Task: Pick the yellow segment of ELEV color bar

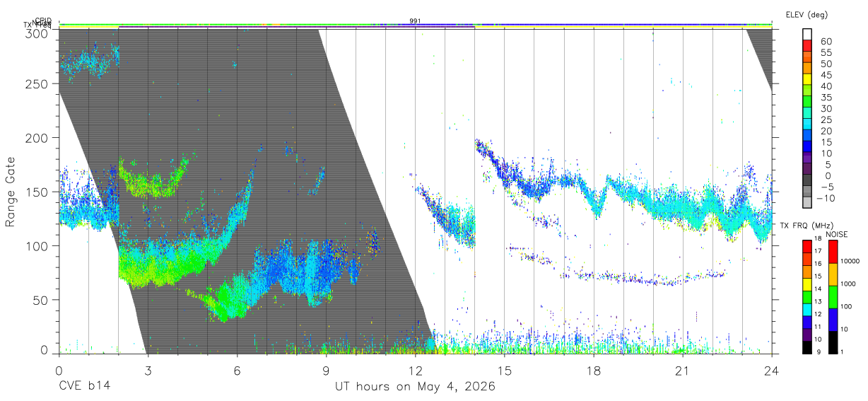Action: pyautogui.click(x=807, y=79)
